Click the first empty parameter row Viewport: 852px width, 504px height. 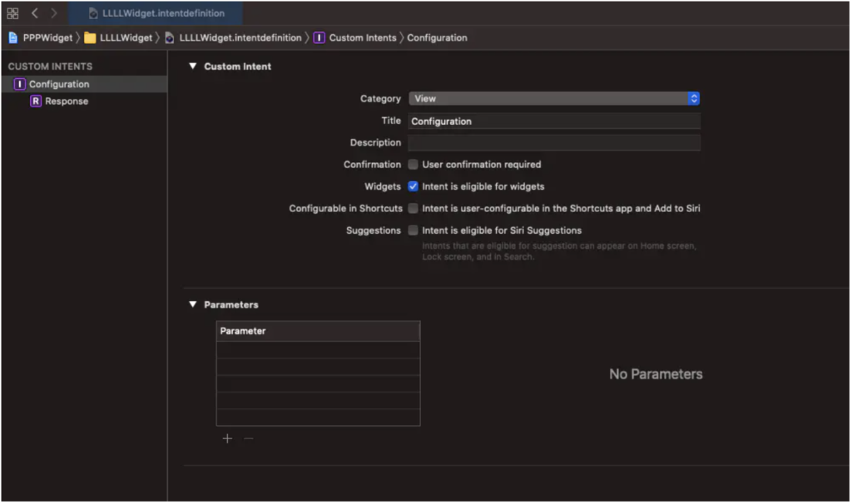[318, 350]
